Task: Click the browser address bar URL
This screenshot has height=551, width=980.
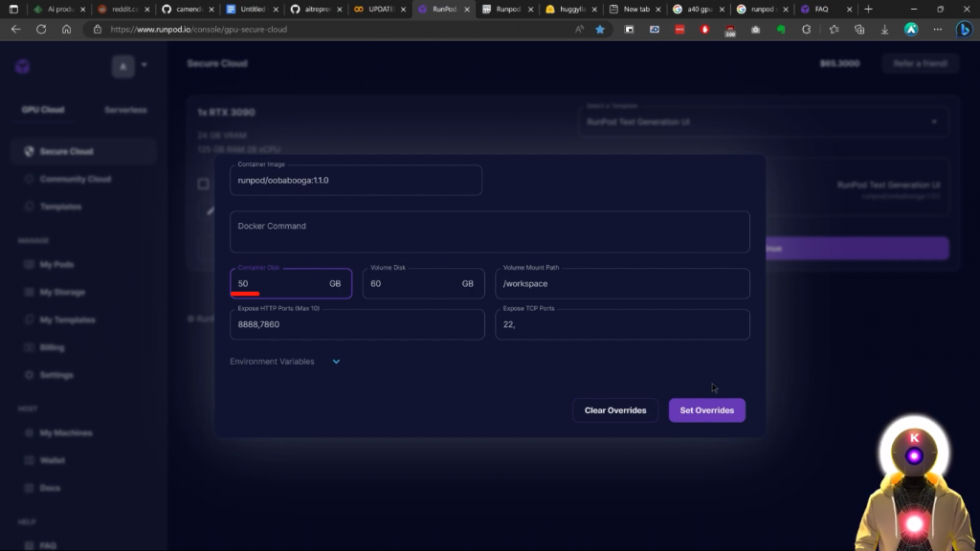Action: pyautogui.click(x=199, y=30)
